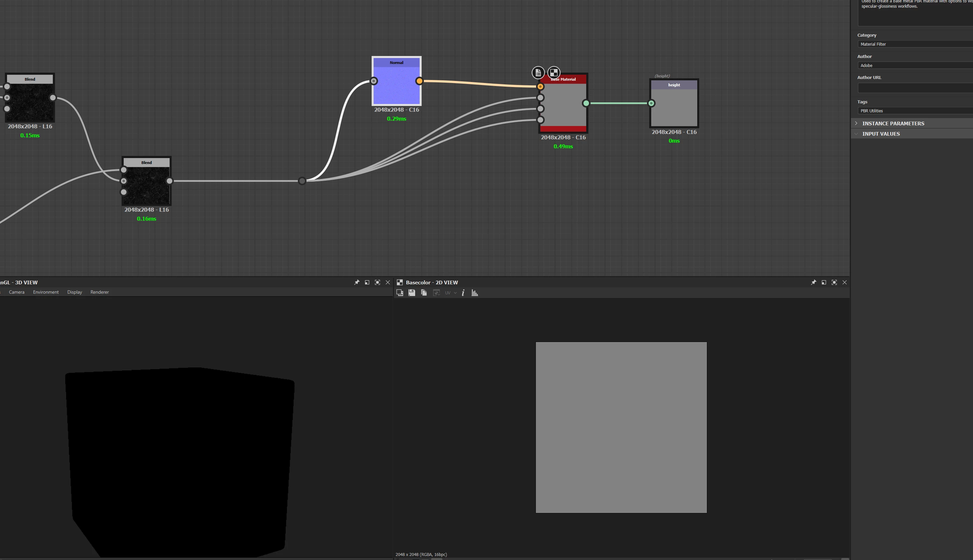This screenshot has width=973, height=560.
Task: Click the checker icon above Base Material node
Action: point(554,72)
